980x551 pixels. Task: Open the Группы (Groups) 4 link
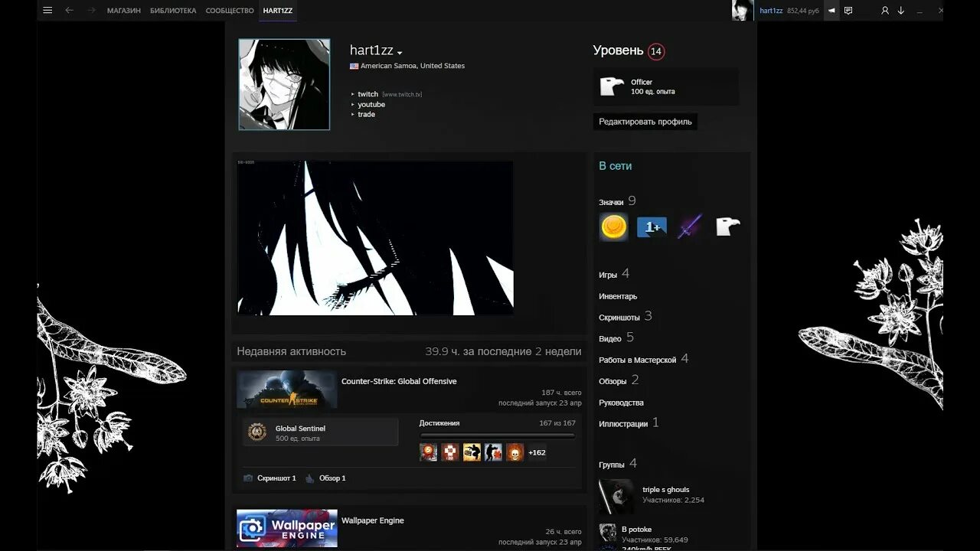click(618, 464)
